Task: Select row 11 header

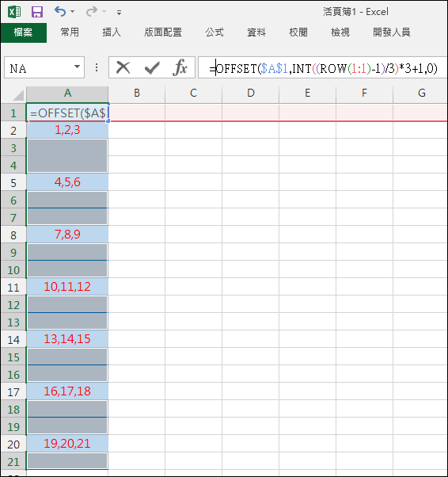Action: [x=13, y=288]
